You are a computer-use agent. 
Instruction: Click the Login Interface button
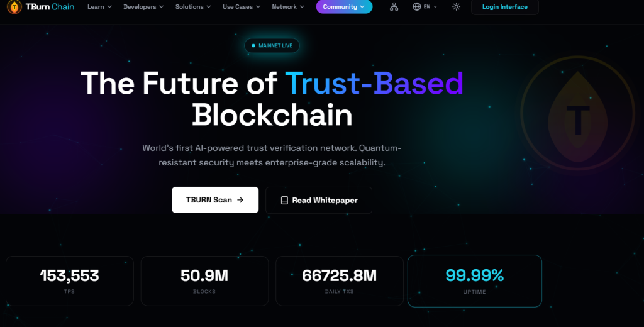(x=504, y=7)
